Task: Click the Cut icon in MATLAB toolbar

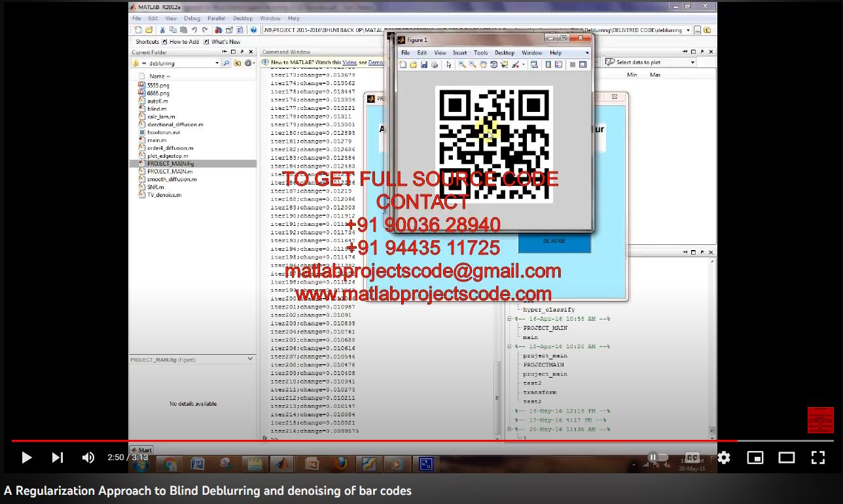Action: click(162, 30)
